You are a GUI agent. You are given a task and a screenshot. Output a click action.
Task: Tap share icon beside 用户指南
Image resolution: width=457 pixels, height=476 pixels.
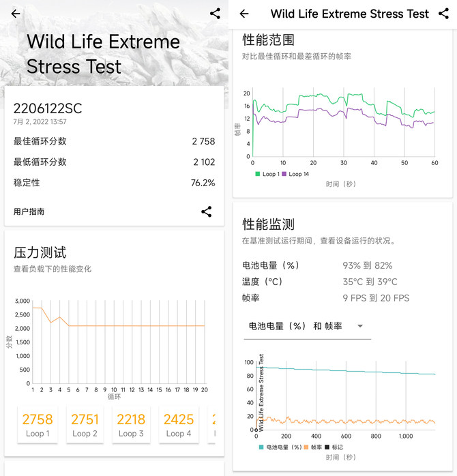coord(206,211)
